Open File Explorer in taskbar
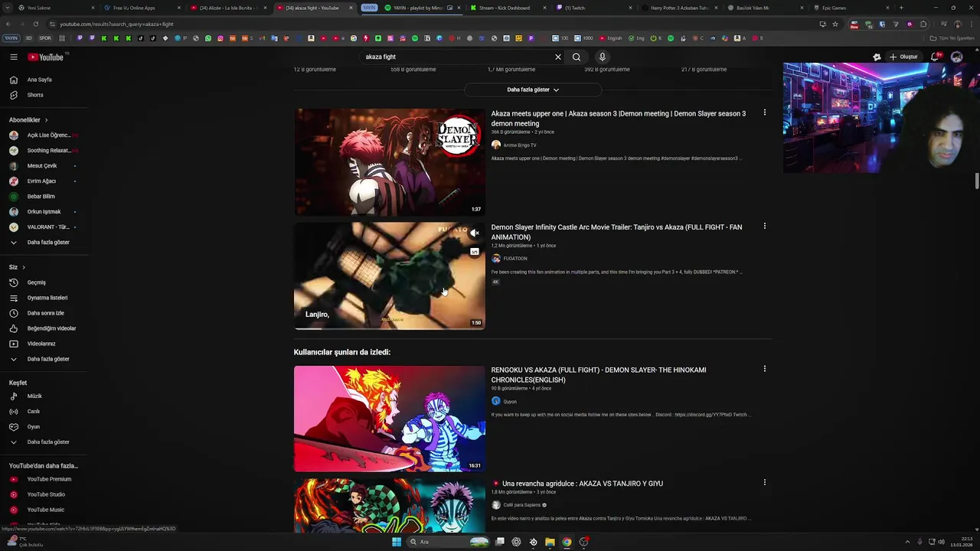This screenshot has height=551, width=980. point(550,542)
